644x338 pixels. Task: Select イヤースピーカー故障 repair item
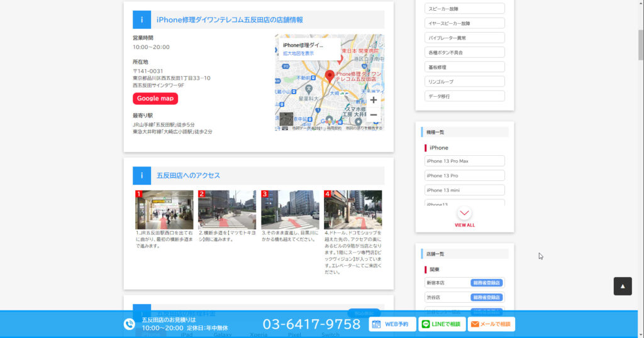[465, 23]
